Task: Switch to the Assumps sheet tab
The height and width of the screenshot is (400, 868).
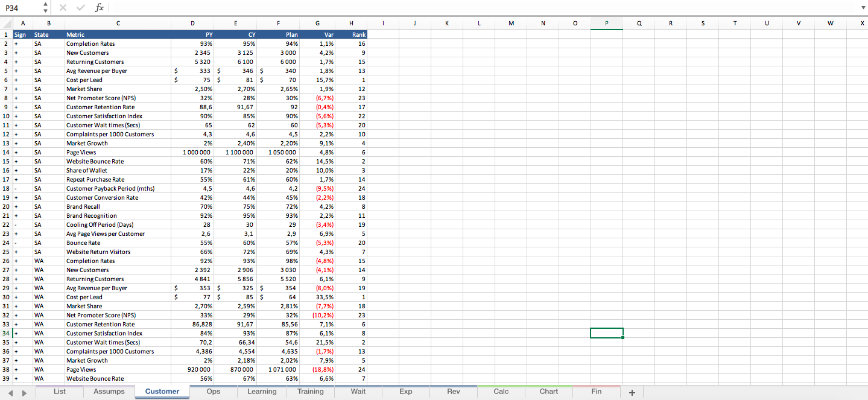Action: [x=109, y=391]
